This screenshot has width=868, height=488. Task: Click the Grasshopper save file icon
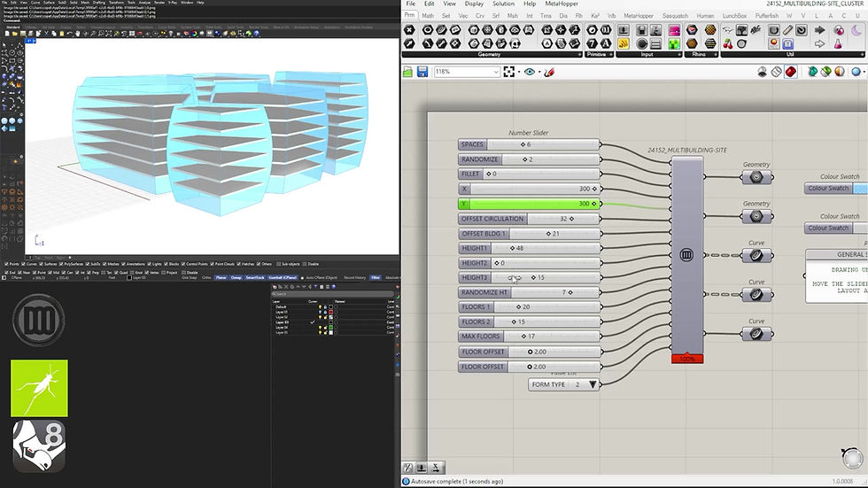click(x=422, y=72)
